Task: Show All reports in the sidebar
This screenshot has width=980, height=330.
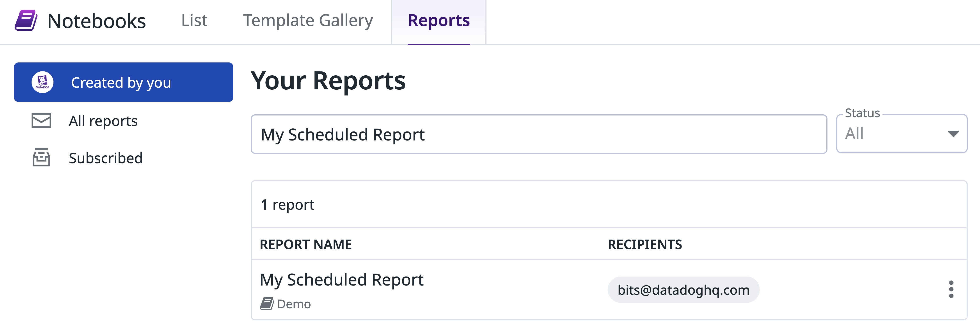Action: (103, 121)
